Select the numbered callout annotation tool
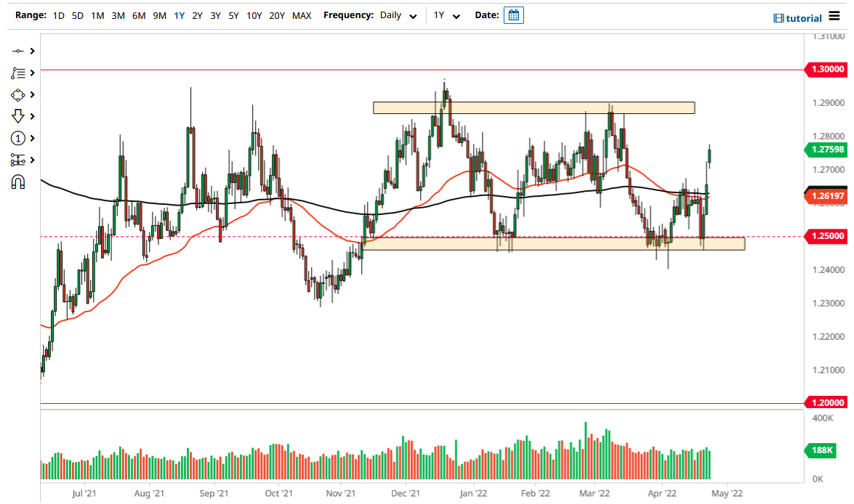The image size is (854, 504). [19, 137]
